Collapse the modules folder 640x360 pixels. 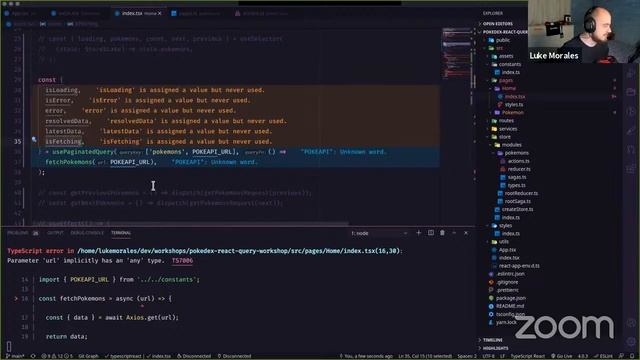click(x=511, y=145)
